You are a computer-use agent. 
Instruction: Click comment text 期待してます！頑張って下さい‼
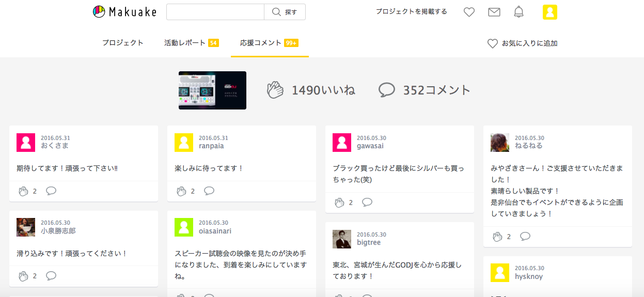(x=67, y=168)
